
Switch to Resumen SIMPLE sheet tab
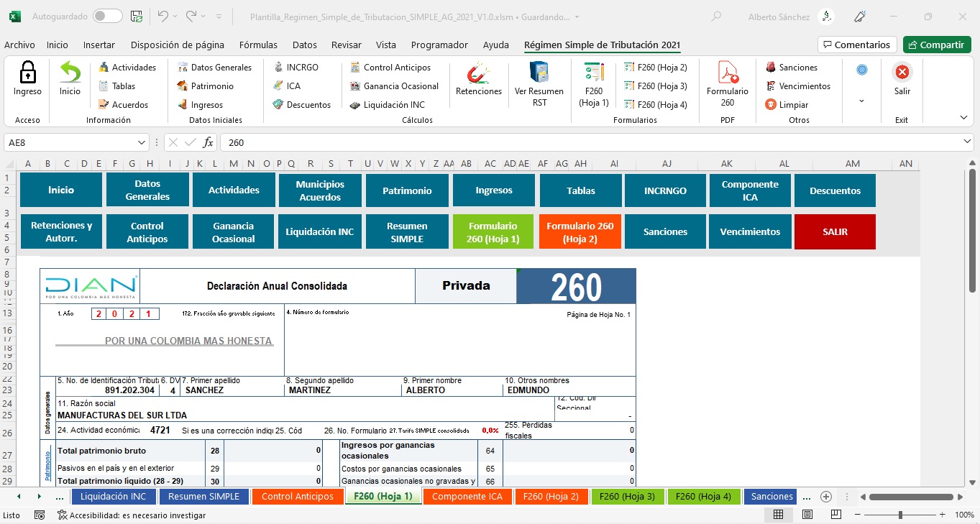click(x=204, y=497)
